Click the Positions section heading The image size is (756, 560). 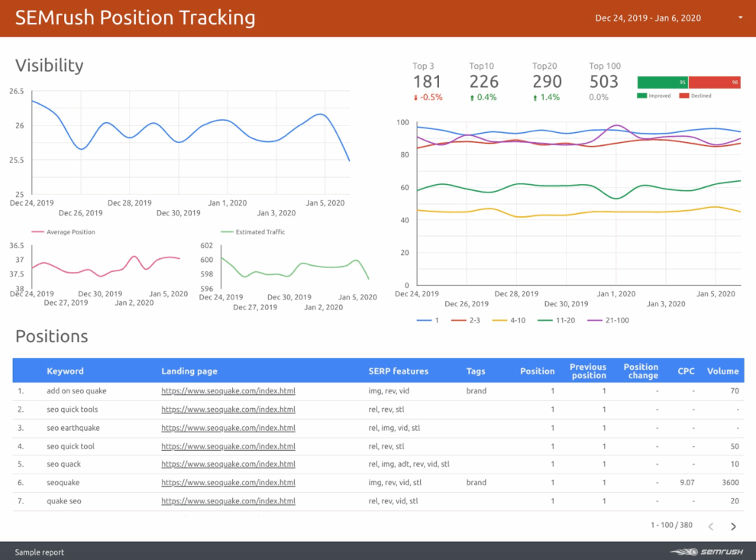[x=52, y=336]
